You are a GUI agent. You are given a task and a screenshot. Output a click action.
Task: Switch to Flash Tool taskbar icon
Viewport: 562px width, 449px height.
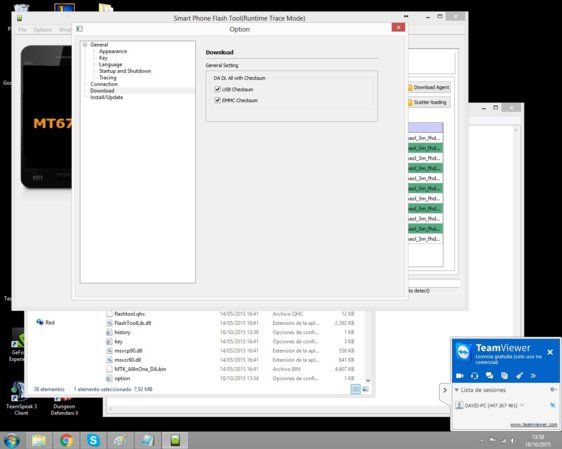175,440
